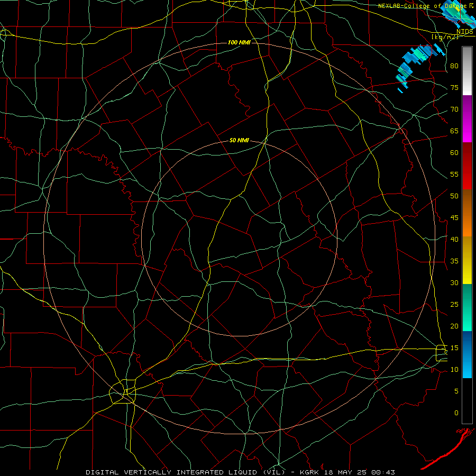Click the 80 value on the VIL scale
Screen dimensions: 476x476
[454, 66]
